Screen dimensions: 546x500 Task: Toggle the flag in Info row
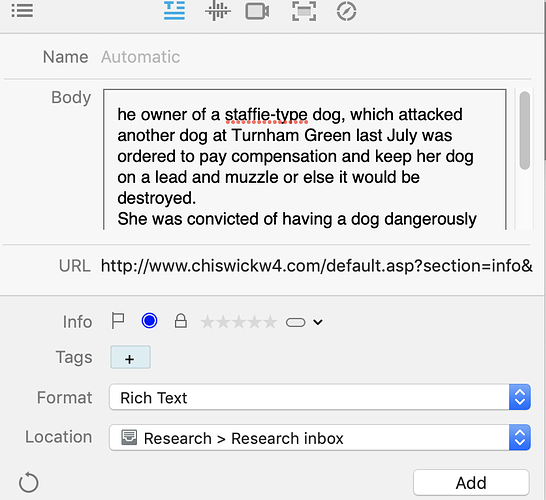[x=118, y=321]
